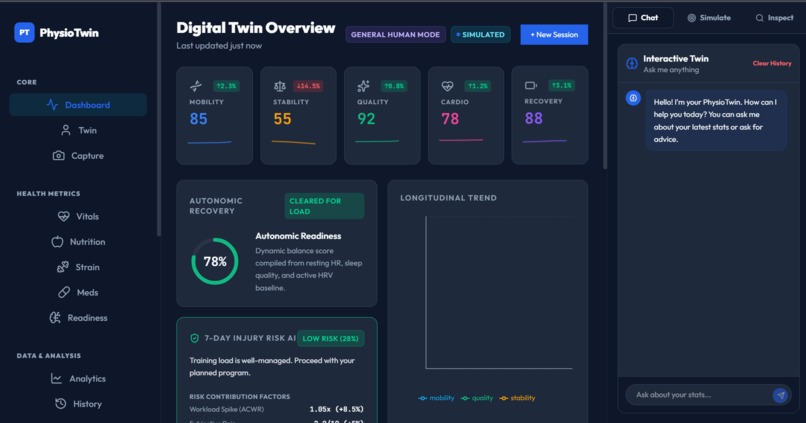Click inside the Longitudinal Trend chart
Screen dimensions: 806x423
[499, 292]
